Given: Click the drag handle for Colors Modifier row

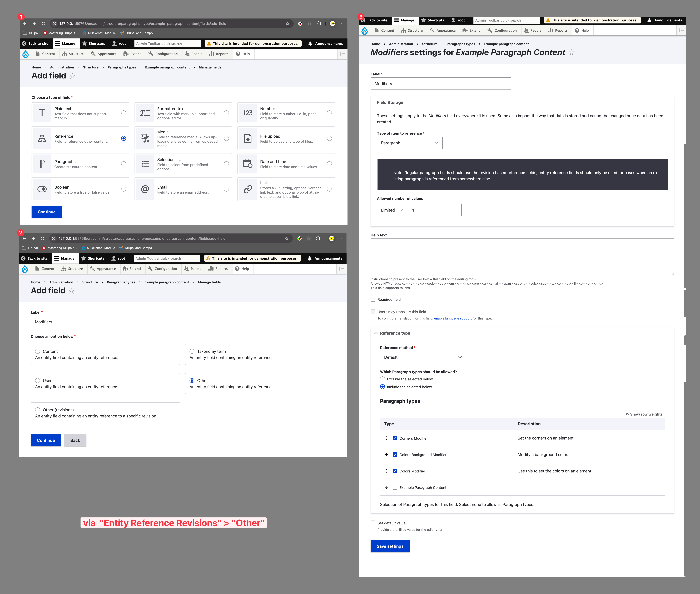Looking at the screenshot, I should coord(386,471).
